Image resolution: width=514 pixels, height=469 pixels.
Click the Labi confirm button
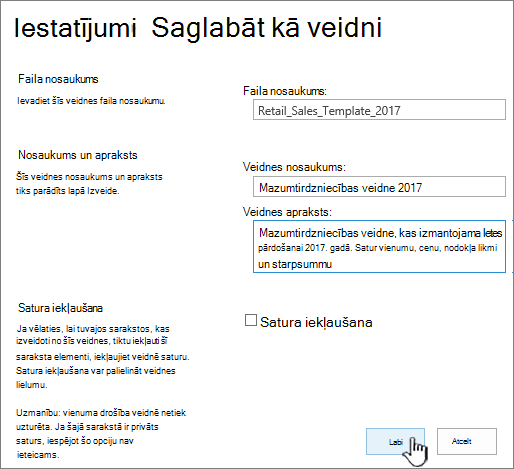[x=395, y=441]
